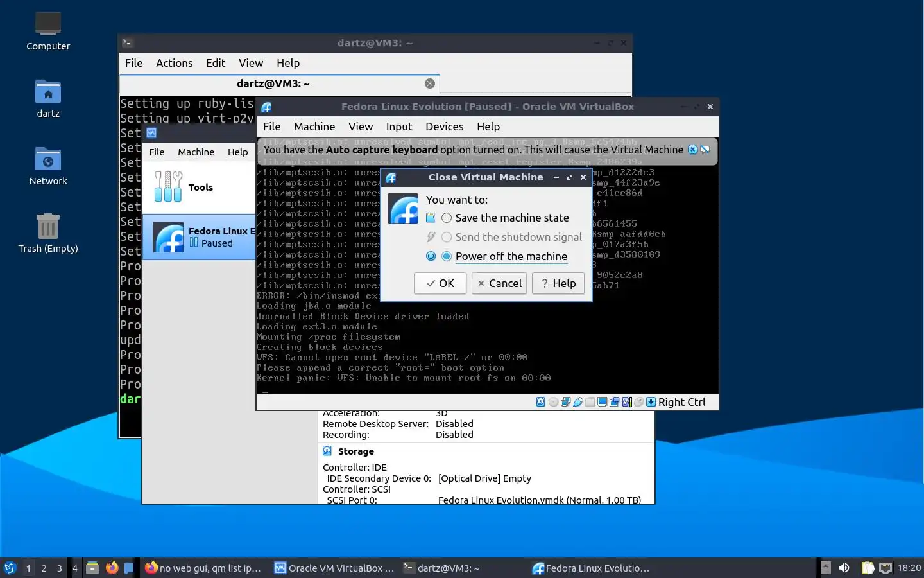The width and height of the screenshot is (924, 578).
Task: Open Help in Close Virtual Machine dialog
Action: pyautogui.click(x=558, y=283)
